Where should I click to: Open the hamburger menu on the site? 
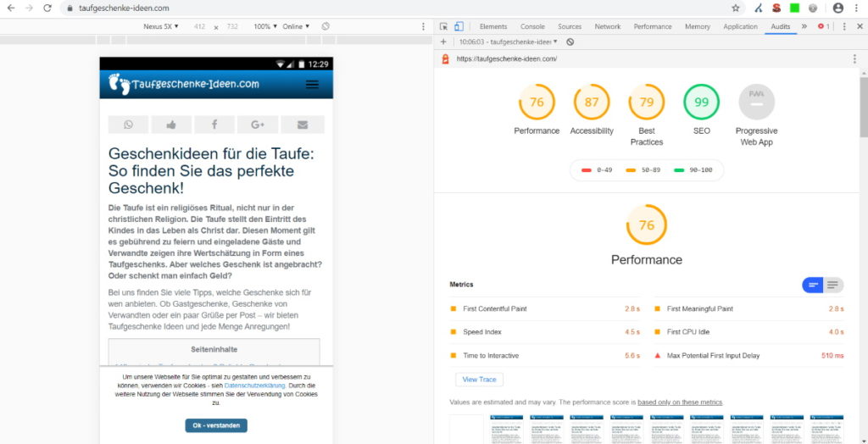(x=312, y=84)
